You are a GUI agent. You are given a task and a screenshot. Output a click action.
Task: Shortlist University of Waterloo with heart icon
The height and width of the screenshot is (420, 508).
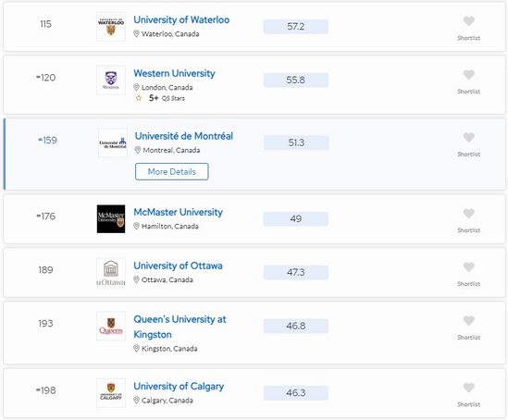468,21
